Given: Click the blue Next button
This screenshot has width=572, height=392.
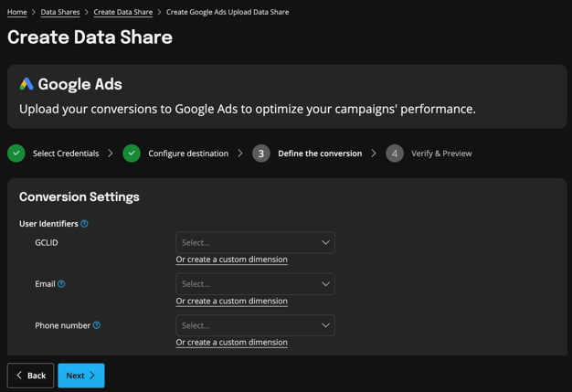Looking at the screenshot, I should (x=81, y=376).
